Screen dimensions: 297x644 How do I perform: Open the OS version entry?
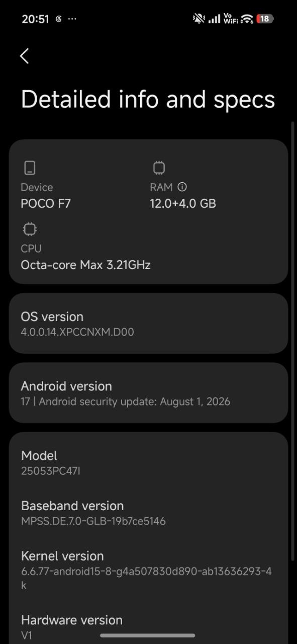[148, 323]
